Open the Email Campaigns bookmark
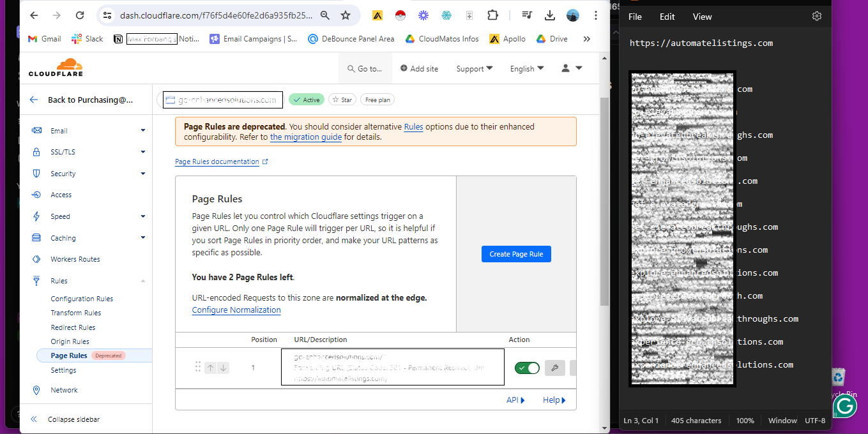 pos(254,39)
